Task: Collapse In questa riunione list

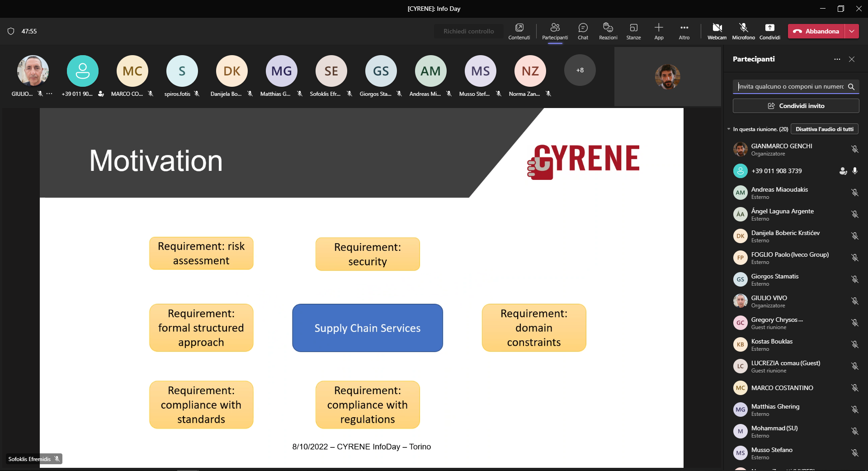Action: pos(729,129)
